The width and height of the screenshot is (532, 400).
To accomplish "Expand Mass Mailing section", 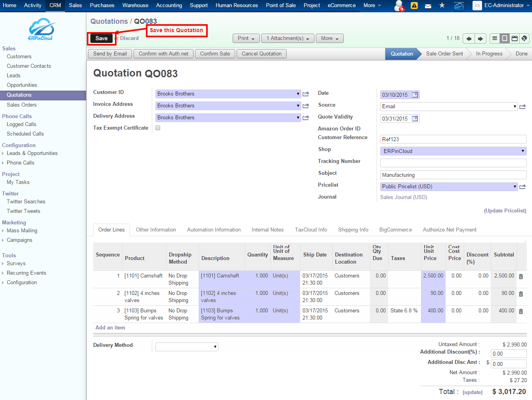I will point(22,231).
